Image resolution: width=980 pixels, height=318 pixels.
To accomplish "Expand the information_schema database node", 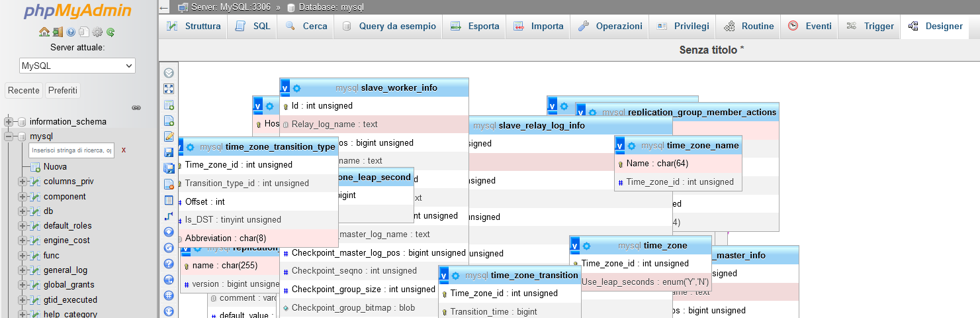I will pos(9,122).
